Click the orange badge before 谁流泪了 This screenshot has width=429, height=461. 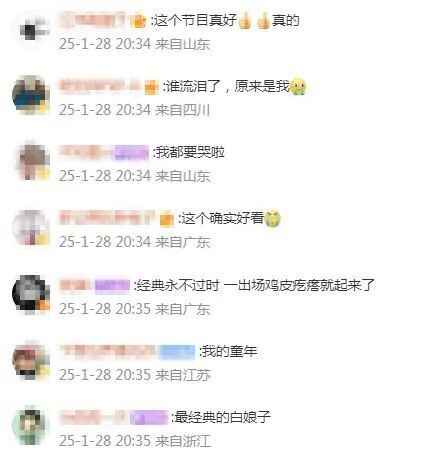tap(151, 88)
